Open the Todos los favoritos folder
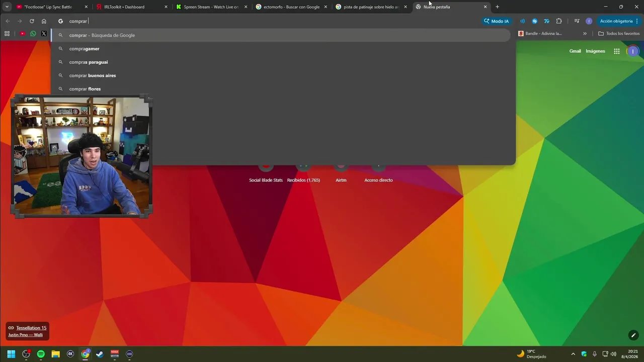The image size is (644, 362). click(x=619, y=34)
